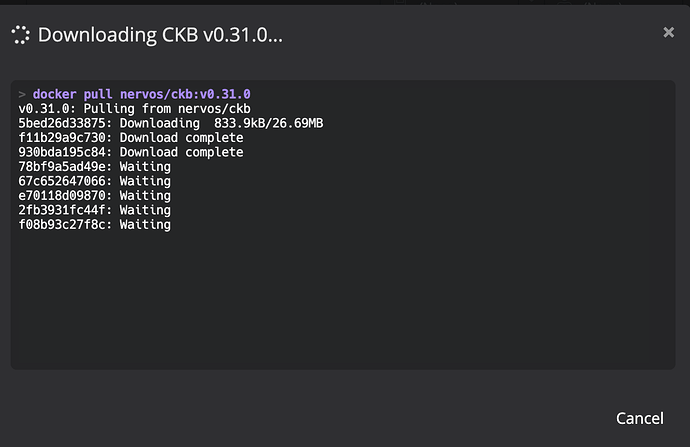Select the docker pull command text
The height and width of the screenshot is (447, 690).
(x=142, y=94)
